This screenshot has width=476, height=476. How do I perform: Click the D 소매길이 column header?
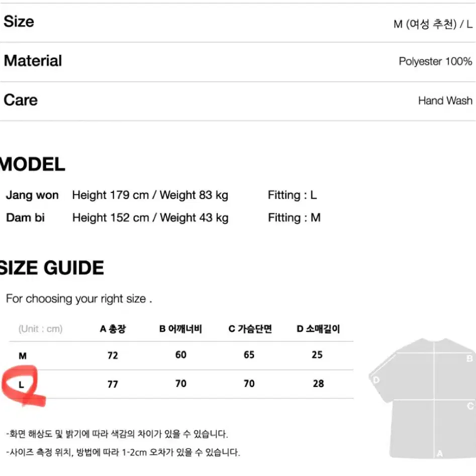(x=318, y=329)
